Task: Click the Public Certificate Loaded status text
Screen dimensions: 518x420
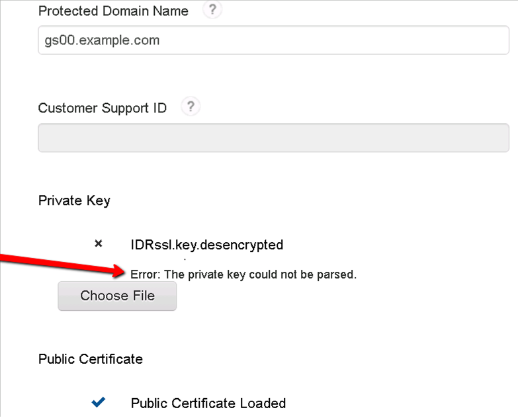Action: [x=208, y=403]
